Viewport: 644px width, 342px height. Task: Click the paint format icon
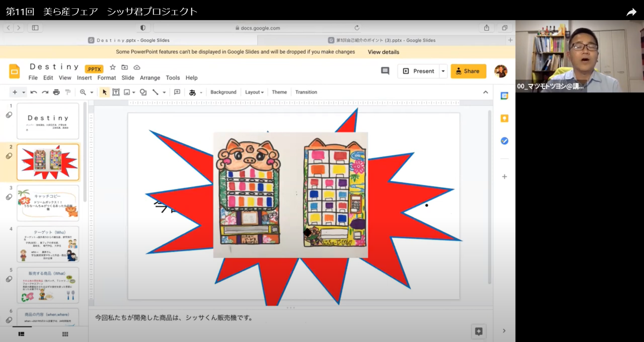click(x=68, y=92)
